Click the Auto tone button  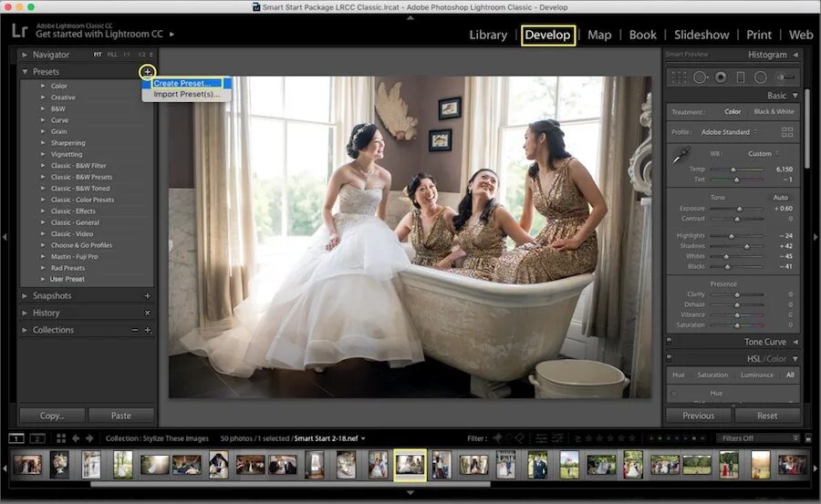780,197
